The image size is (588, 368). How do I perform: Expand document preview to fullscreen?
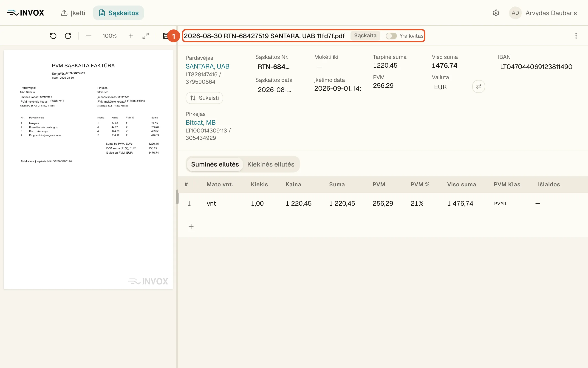coord(146,36)
